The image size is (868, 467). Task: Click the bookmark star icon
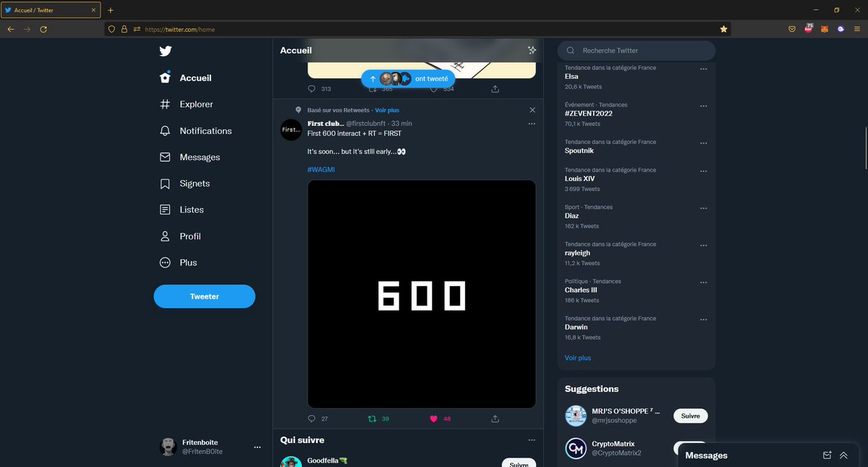point(723,29)
